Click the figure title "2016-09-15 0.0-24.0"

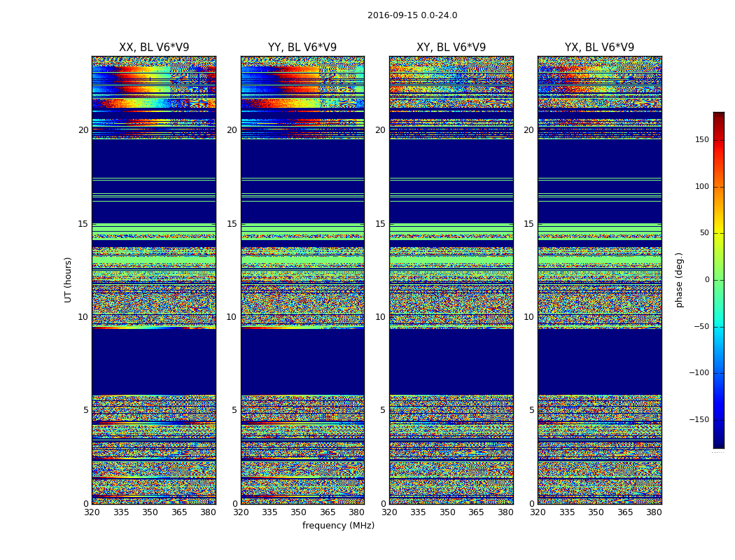(x=412, y=15)
